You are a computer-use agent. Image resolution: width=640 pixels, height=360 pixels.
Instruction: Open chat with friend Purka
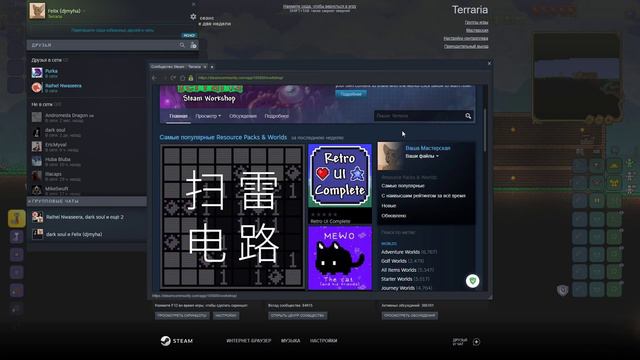(x=51, y=73)
